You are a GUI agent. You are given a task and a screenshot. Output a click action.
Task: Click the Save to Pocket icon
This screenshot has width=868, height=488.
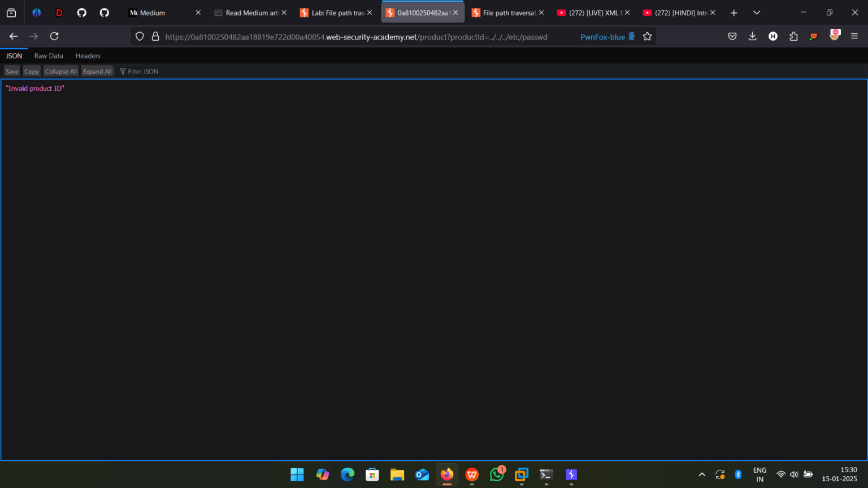click(732, 36)
